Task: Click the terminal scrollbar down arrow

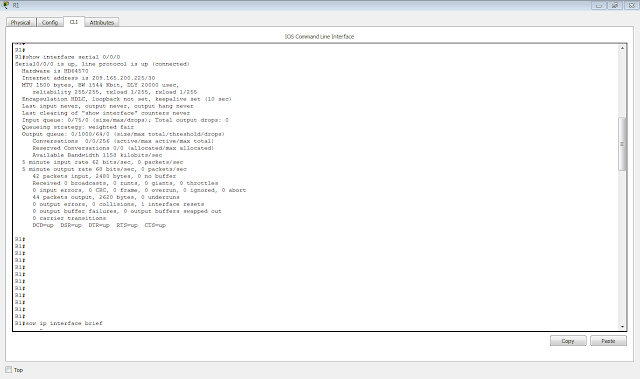Action: point(622,326)
